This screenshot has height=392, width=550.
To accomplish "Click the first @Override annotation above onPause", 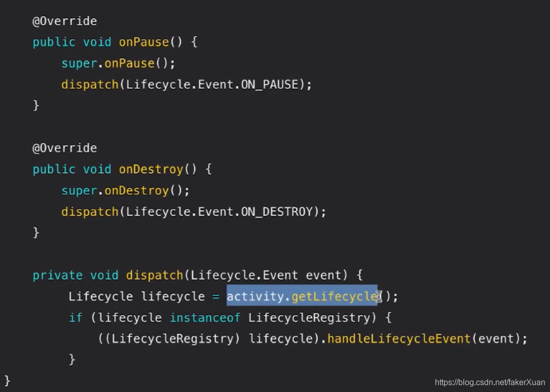I will pos(64,21).
